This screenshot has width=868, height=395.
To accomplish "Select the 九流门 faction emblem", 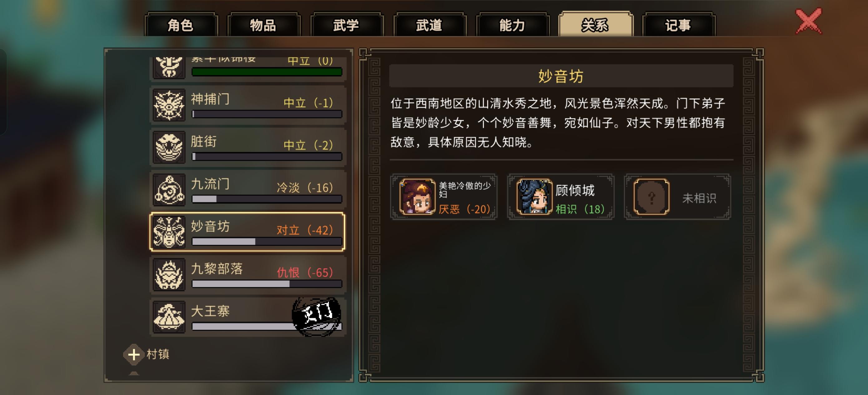I will [169, 190].
